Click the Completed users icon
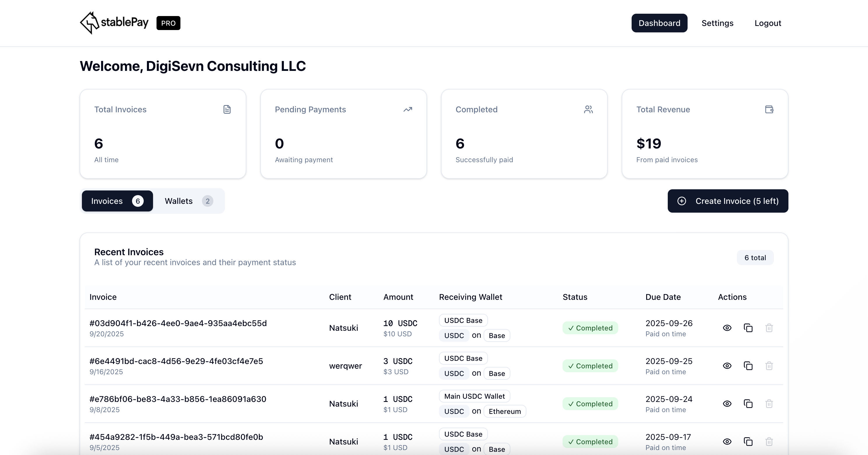Viewport: 868px width, 455px height. pos(588,110)
